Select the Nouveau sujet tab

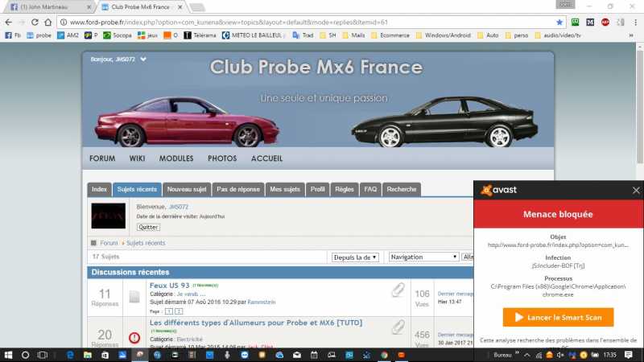187,189
